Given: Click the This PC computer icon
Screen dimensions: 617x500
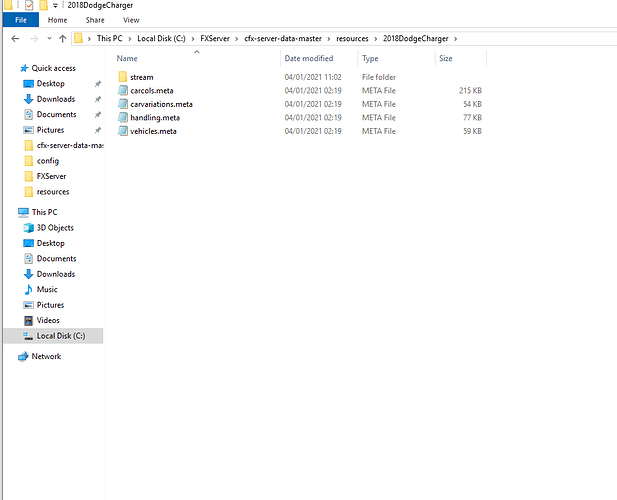Looking at the screenshot, I should tap(24, 212).
